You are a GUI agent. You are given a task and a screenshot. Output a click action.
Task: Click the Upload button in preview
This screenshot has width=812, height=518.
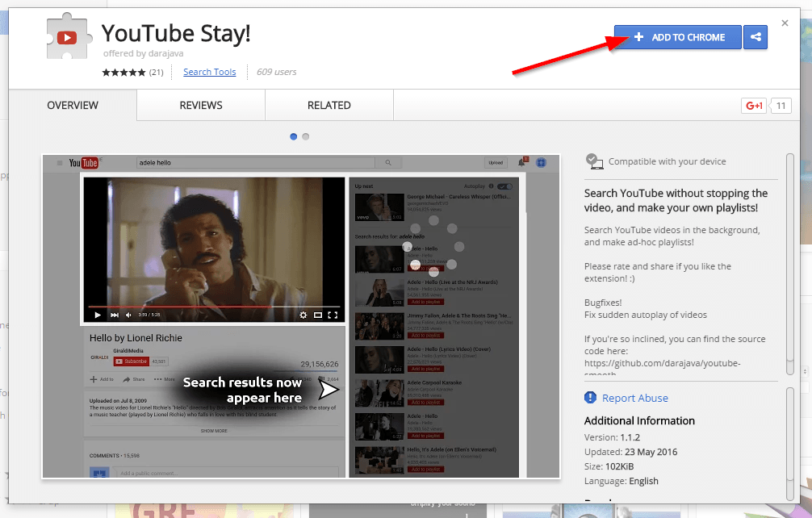coord(496,162)
